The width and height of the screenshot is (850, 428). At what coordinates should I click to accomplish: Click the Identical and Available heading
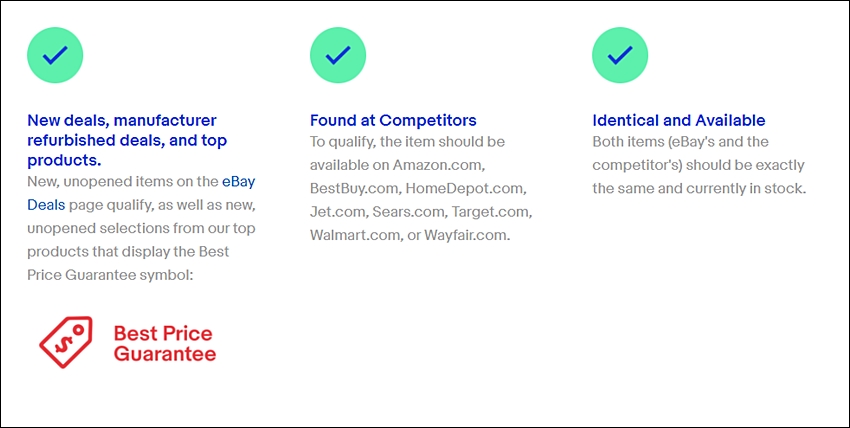coord(679,120)
